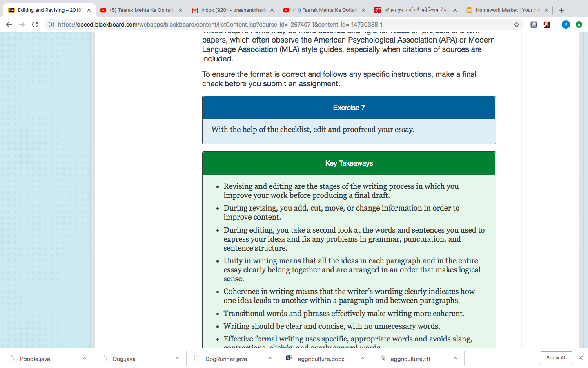Click the Poodle.java file icon
This screenshot has height=368, width=588.
[x=11, y=358]
